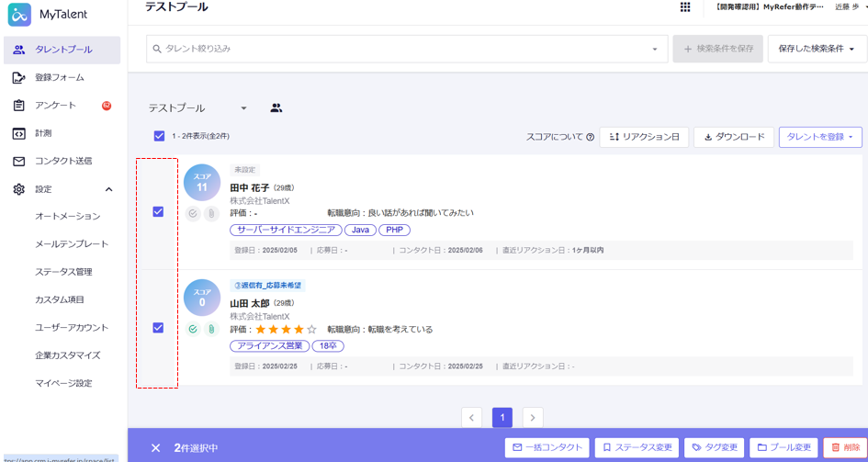Open メールテンプレート in the settings menu

pyautogui.click(x=72, y=244)
